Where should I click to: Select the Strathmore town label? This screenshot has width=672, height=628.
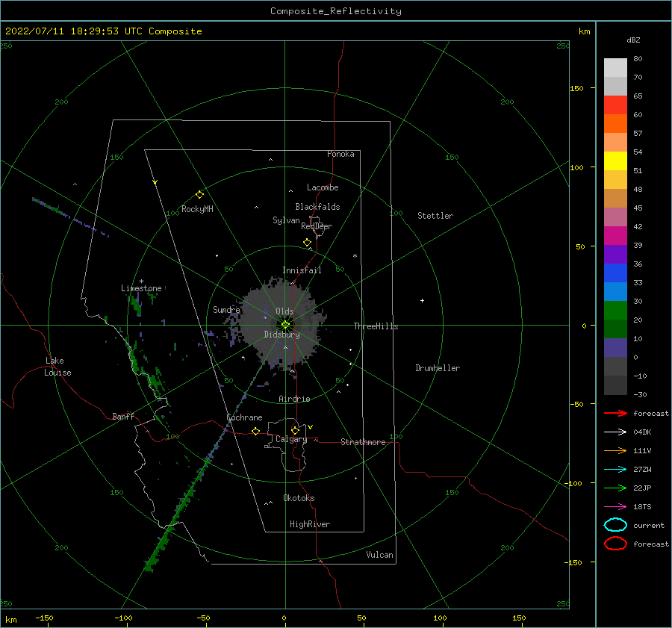(x=363, y=442)
